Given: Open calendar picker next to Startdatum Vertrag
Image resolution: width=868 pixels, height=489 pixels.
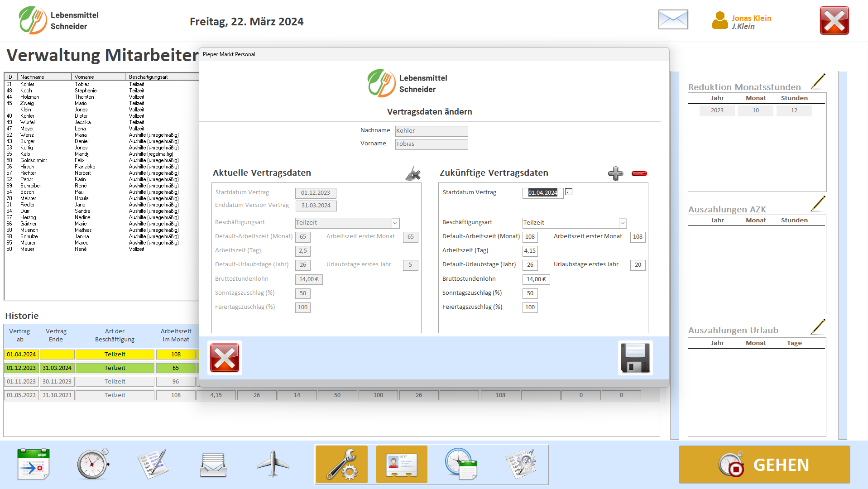Looking at the screenshot, I should [569, 192].
